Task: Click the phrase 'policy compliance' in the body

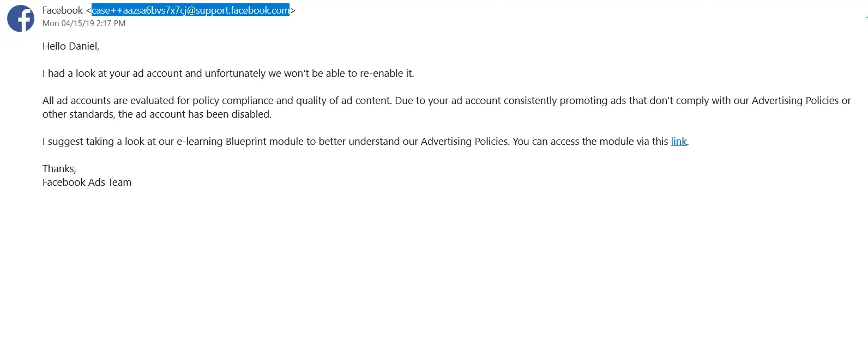Action: [243, 101]
